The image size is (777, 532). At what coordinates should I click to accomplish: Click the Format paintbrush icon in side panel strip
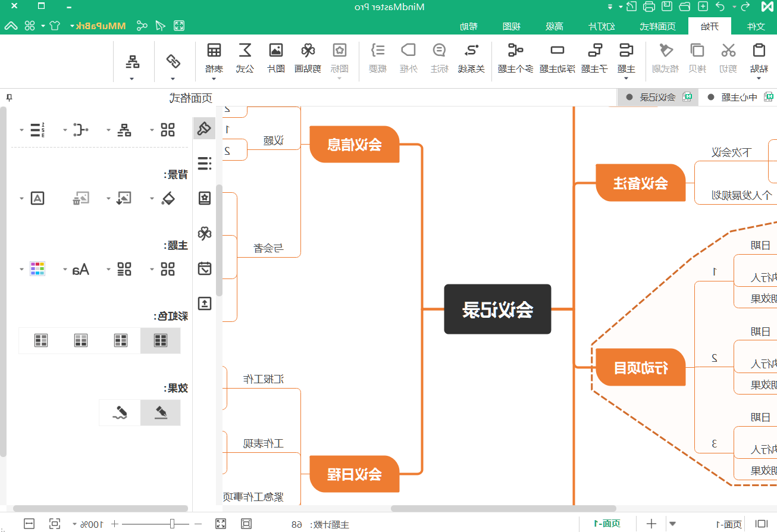[x=204, y=129]
